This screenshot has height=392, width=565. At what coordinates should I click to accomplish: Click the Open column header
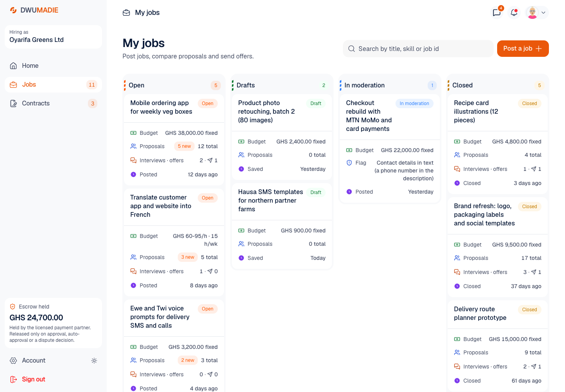point(173,85)
